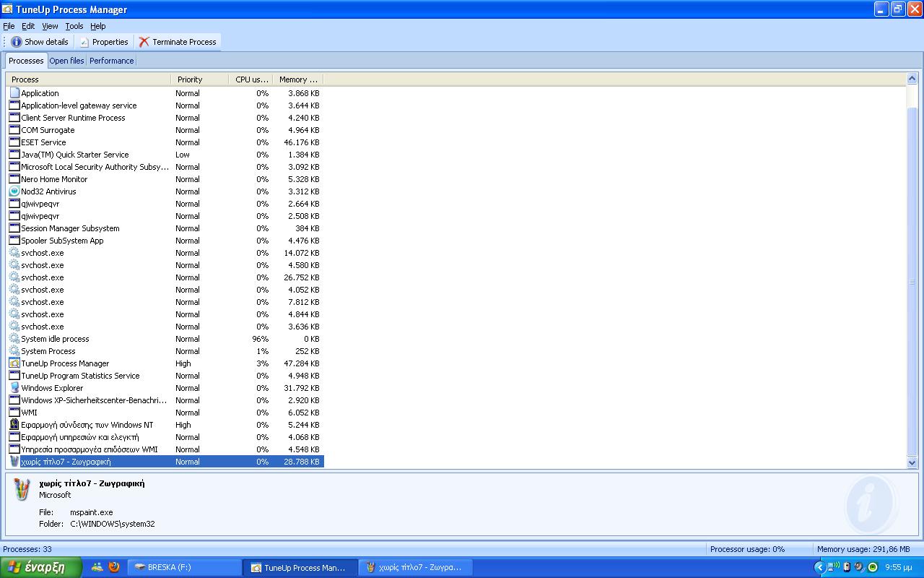Click the process list vertical scrollbar thumb
Screen dimensions: 924x578
tap(912, 281)
